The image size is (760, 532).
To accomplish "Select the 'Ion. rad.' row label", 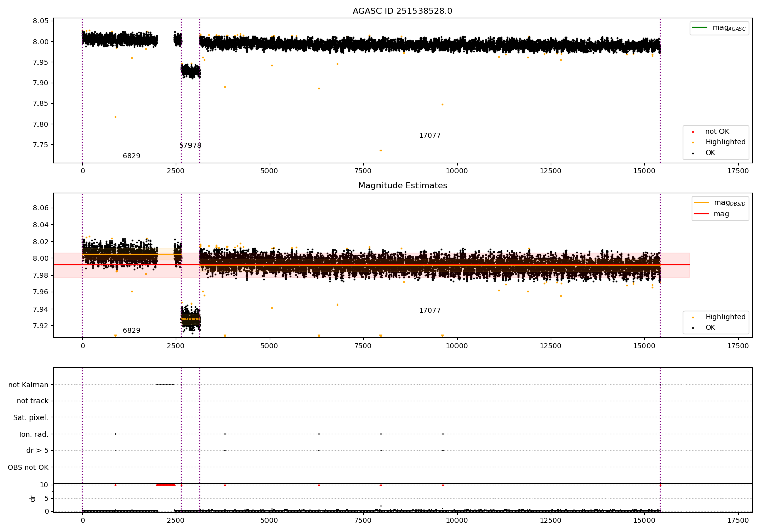I will point(33,434).
